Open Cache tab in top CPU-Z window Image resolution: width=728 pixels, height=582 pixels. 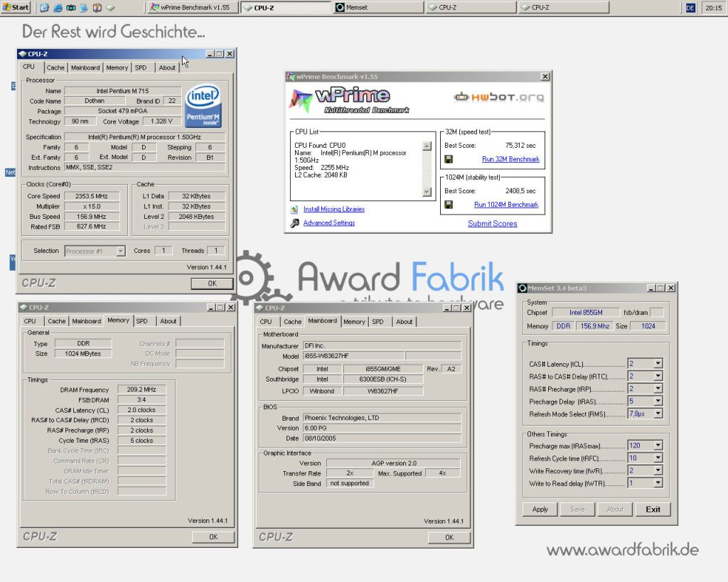coord(55,68)
